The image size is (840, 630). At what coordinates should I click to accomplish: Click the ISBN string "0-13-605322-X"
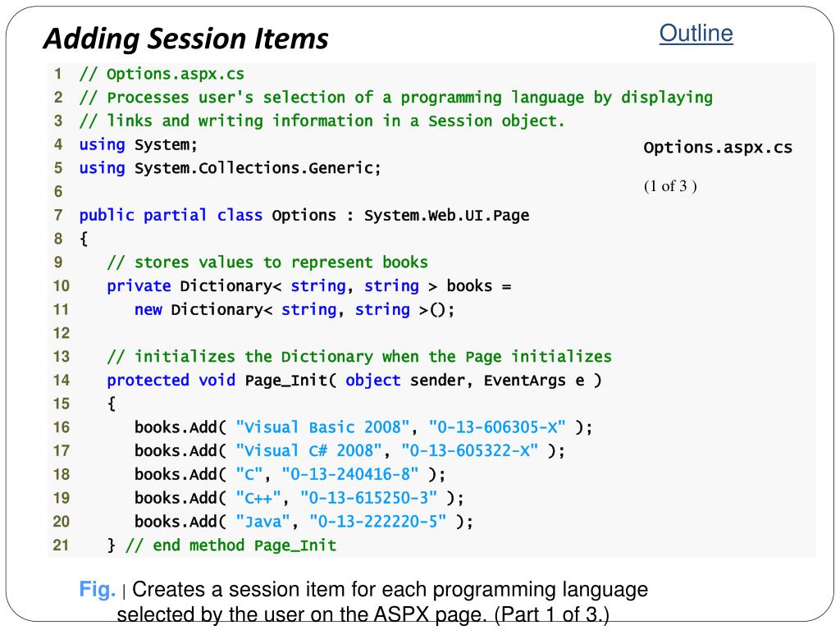click(x=469, y=451)
